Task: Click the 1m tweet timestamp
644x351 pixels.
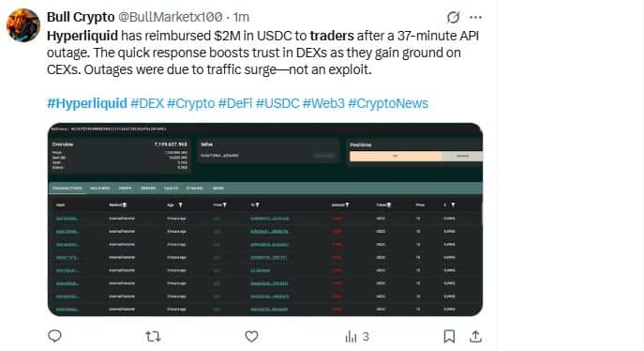Action: click(x=241, y=17)
